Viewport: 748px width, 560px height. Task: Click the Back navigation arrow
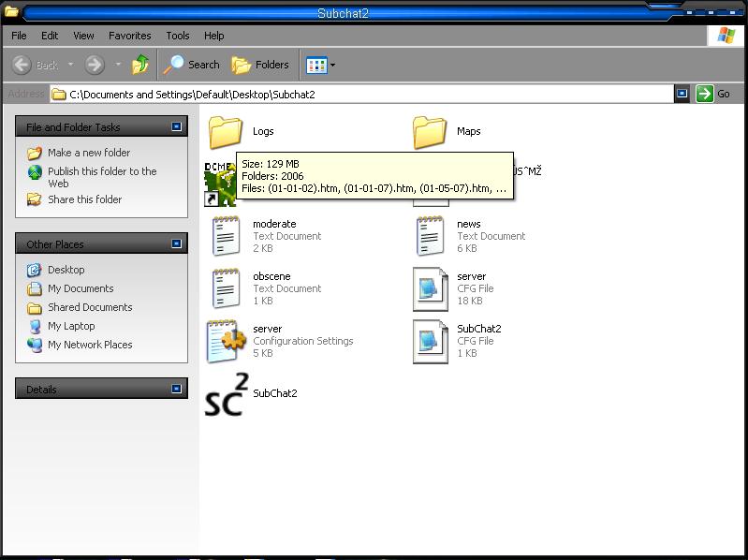[22, 65]
